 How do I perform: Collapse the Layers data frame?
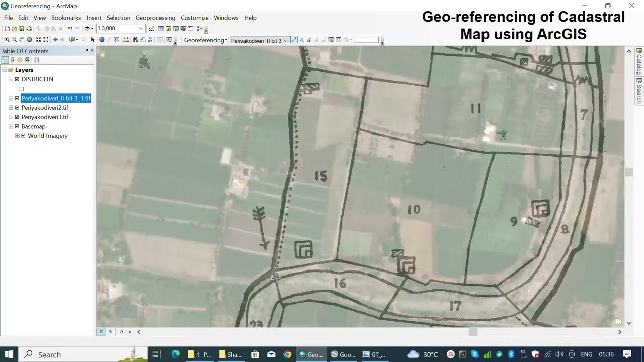tap(5, 70)
